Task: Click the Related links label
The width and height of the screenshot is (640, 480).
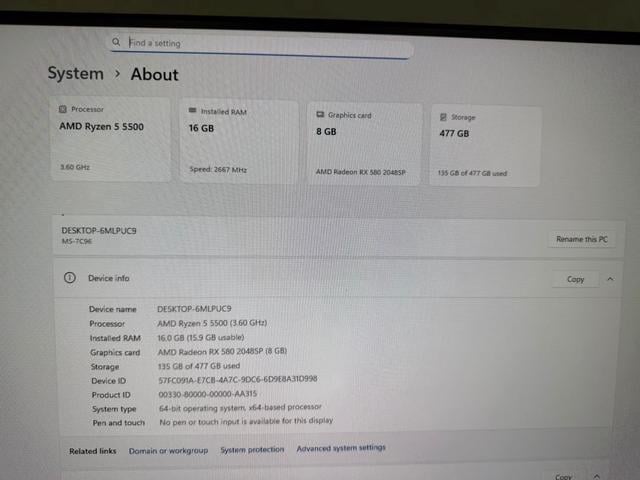Action: [93, 451]
